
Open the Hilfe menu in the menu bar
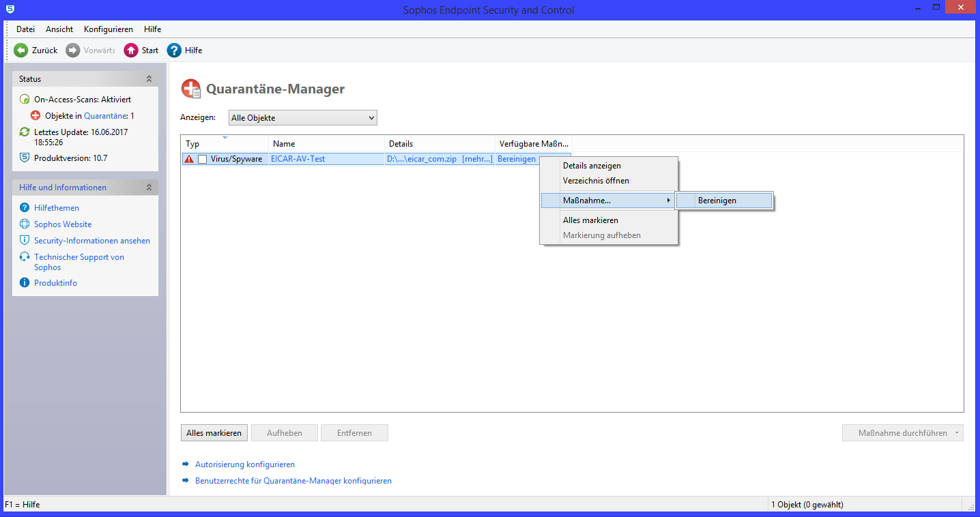(x=153, y=29)
